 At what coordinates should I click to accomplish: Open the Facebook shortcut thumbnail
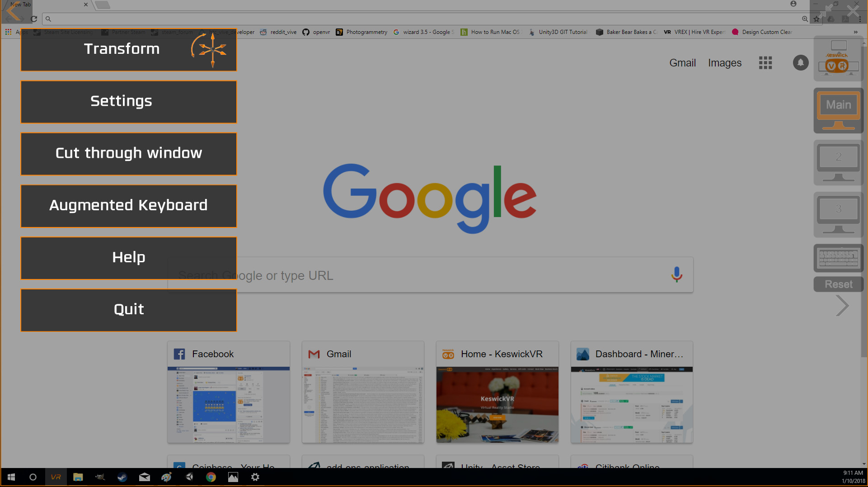coord(228,392)
